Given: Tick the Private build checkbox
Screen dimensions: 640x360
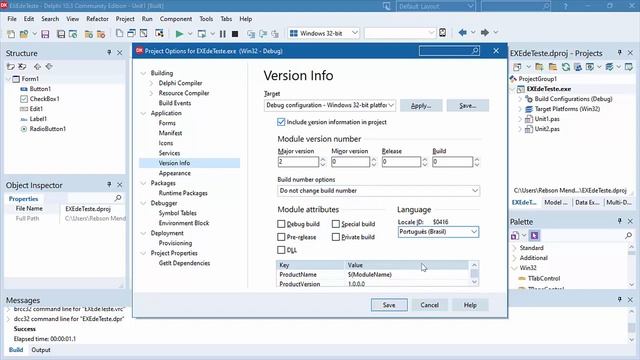Looking at the screenshot, I should tap(336, 237).
